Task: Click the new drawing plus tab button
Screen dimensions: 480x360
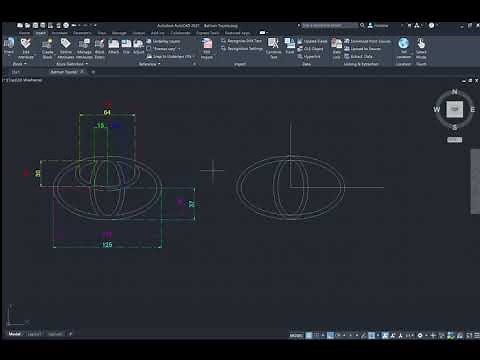Action: 93,72
